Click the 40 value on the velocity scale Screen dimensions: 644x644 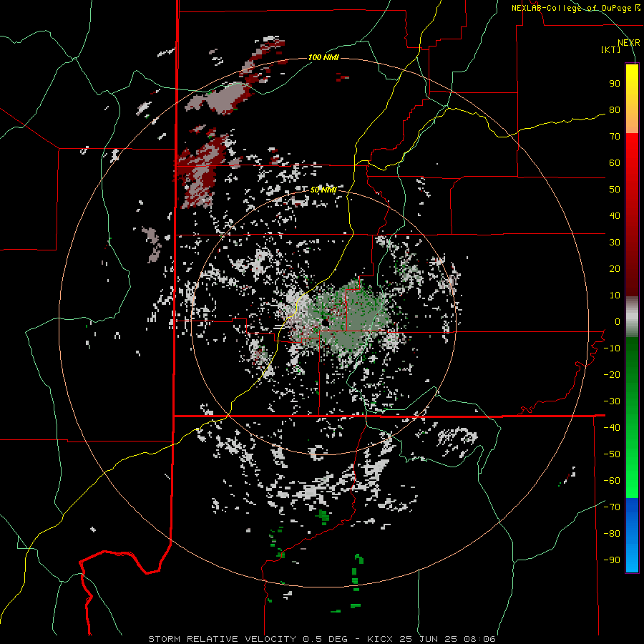(x=615, y=216)
